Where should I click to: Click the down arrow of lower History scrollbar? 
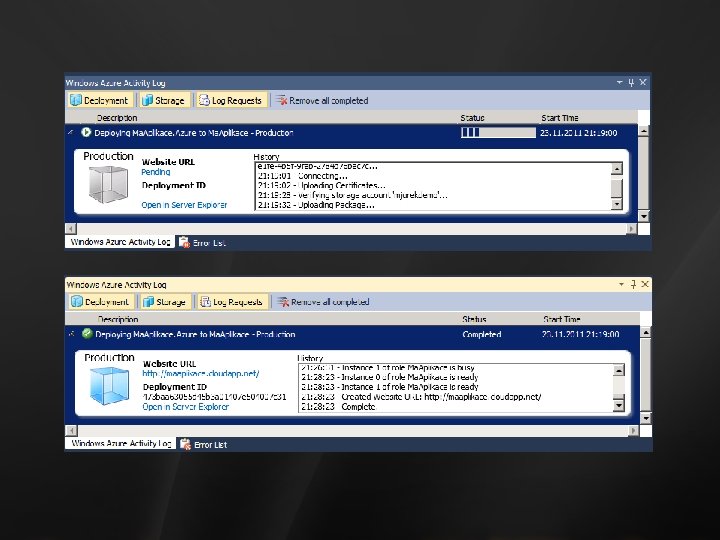click(619, 405)
